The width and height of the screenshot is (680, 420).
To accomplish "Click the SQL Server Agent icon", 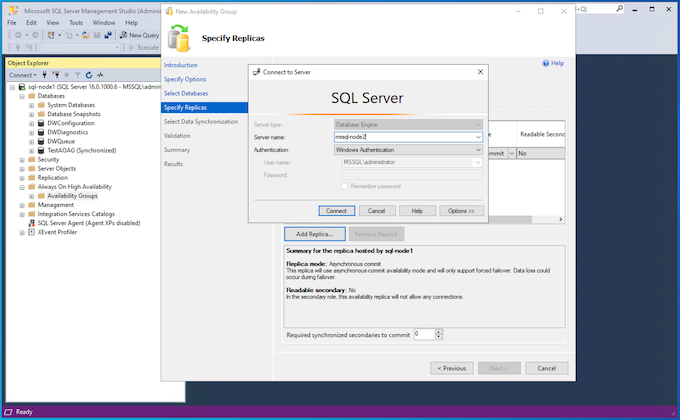I will tap(32, 223).
